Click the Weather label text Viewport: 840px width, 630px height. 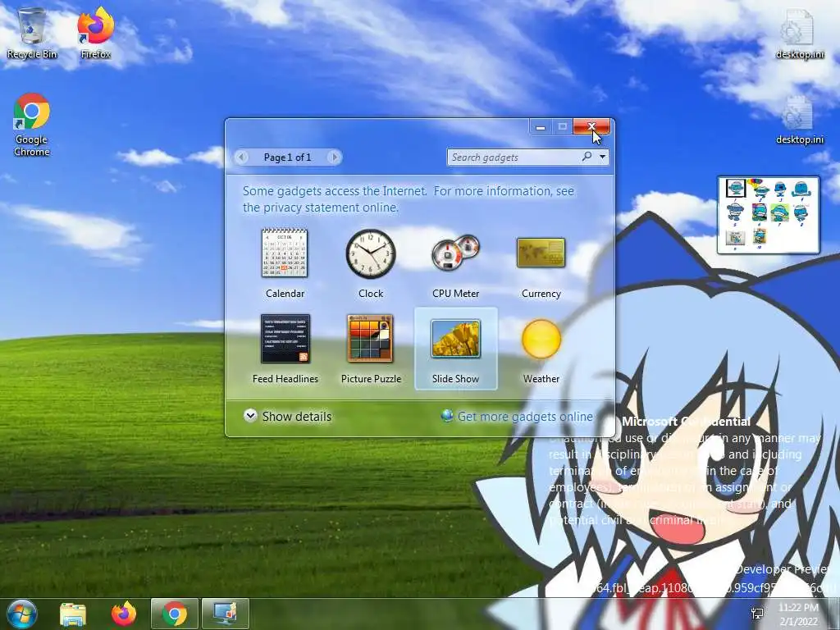tap(541, 379)
